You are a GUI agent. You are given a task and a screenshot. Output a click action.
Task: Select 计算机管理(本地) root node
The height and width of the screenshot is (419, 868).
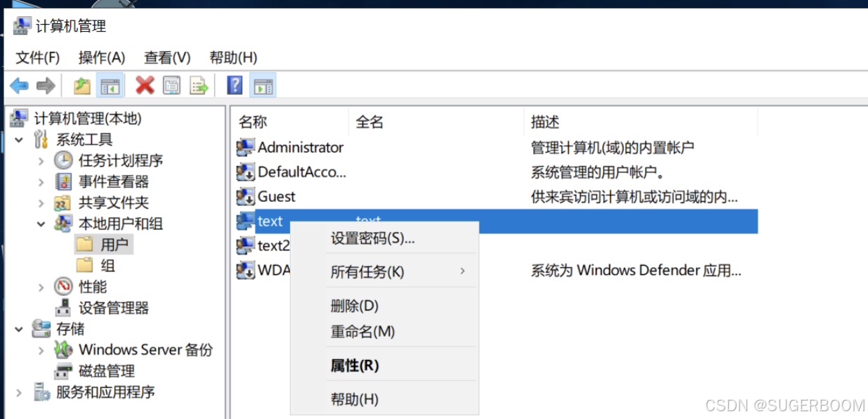coord(88,118)
